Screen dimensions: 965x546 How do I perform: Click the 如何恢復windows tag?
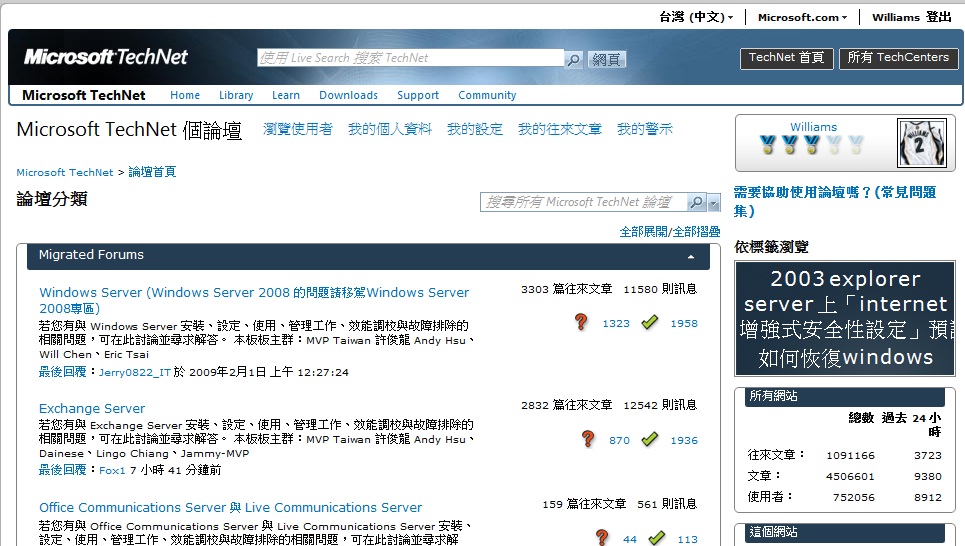pyautogui.click(x=846, y=358)
